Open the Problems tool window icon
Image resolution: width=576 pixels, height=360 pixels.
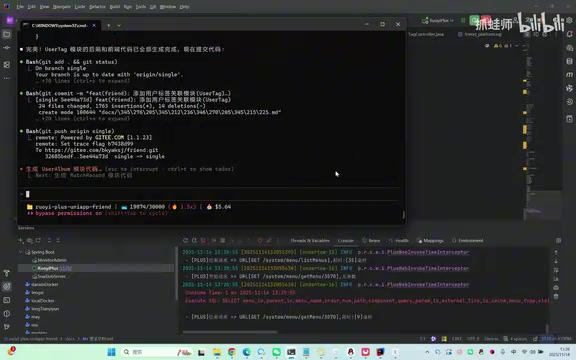[x=7, y=314]
